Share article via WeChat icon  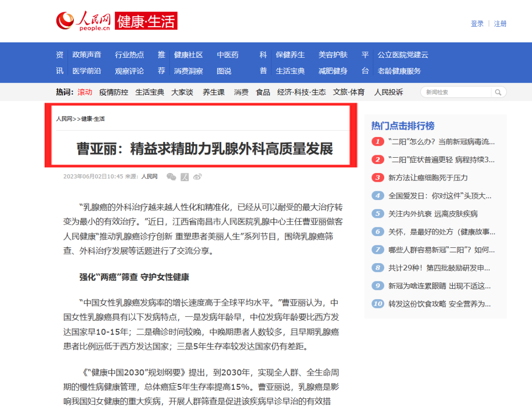[x=171, y=176]
